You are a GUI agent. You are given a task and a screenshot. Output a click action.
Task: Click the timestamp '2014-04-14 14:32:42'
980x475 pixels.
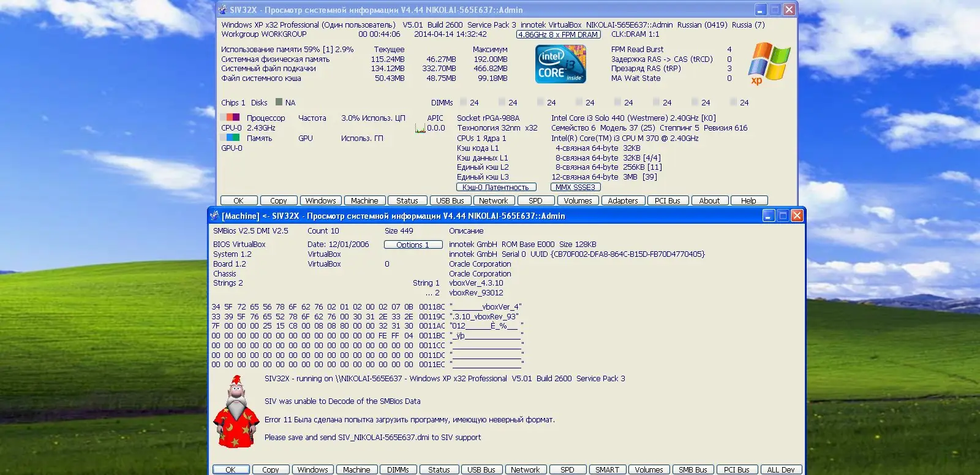point(450,34)
